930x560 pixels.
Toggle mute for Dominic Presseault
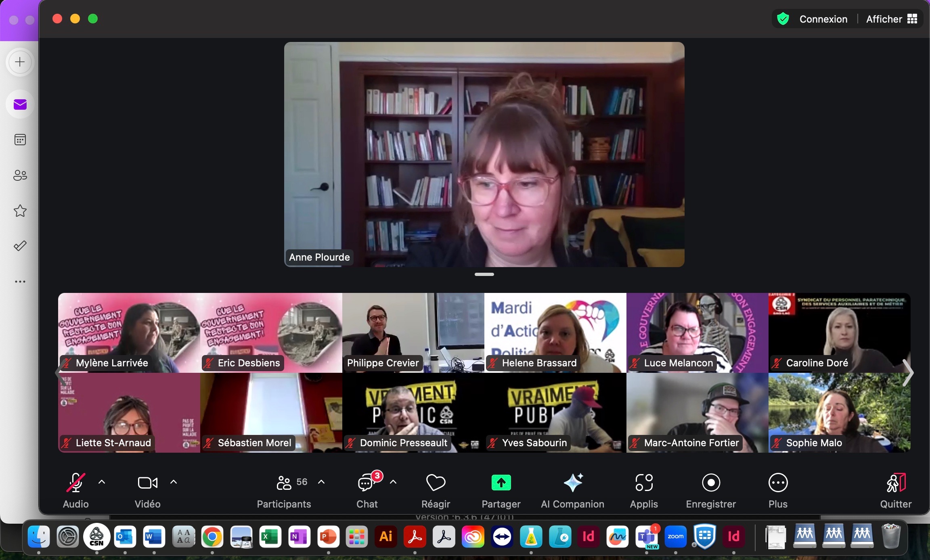(350, 443)
